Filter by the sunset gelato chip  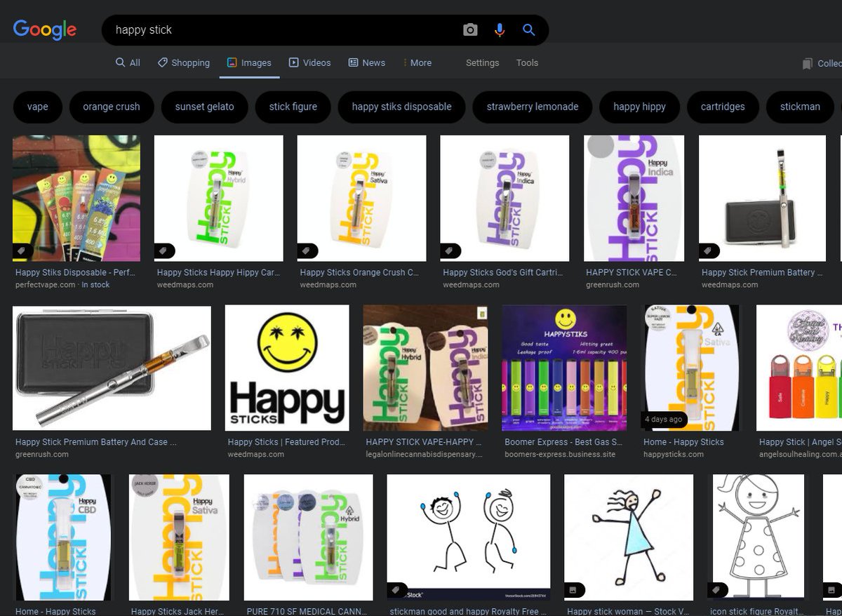tap(205, 107)
